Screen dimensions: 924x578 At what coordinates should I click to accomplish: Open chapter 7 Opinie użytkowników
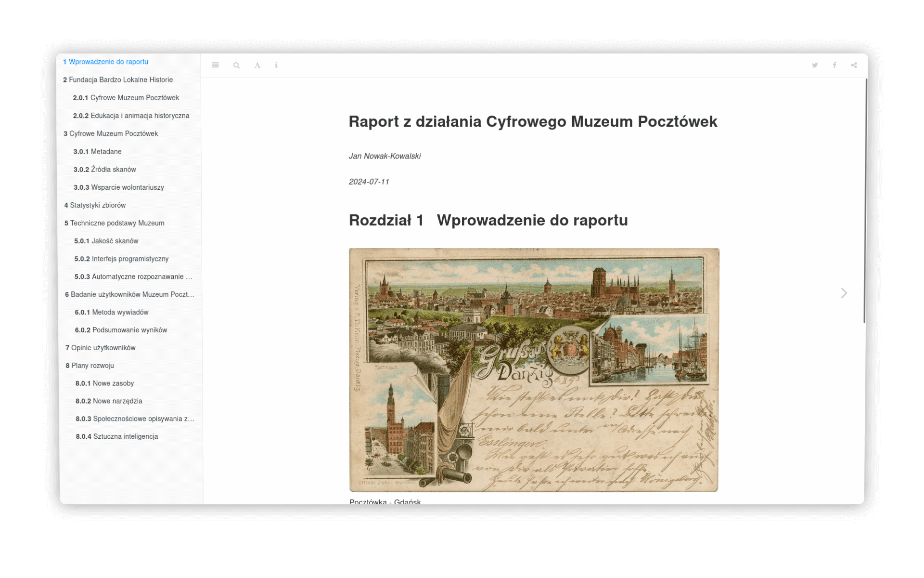(x=100, y=348)
